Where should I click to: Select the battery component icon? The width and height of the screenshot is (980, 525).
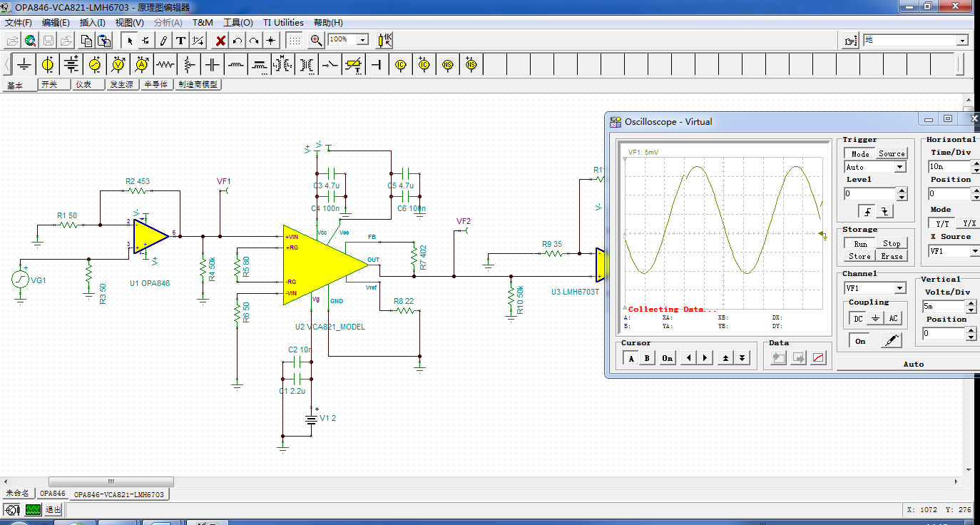click(x=71, y=65)
